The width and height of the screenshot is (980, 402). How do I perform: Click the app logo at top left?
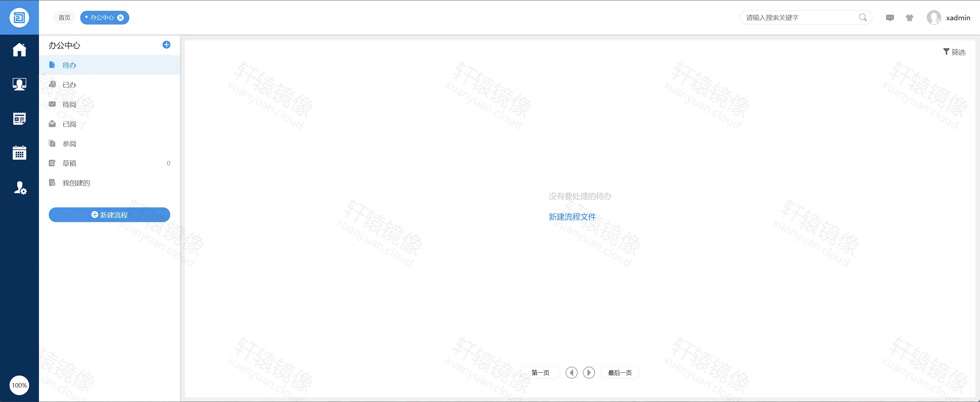click(x=19, y=17)
